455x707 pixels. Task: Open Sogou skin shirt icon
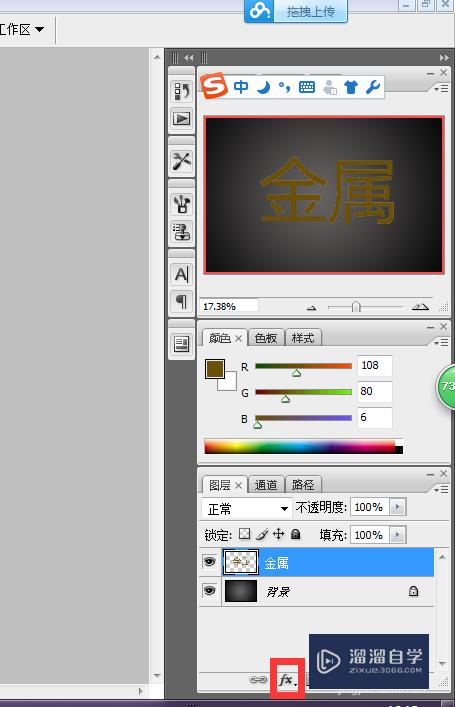(x=351, y=87)
